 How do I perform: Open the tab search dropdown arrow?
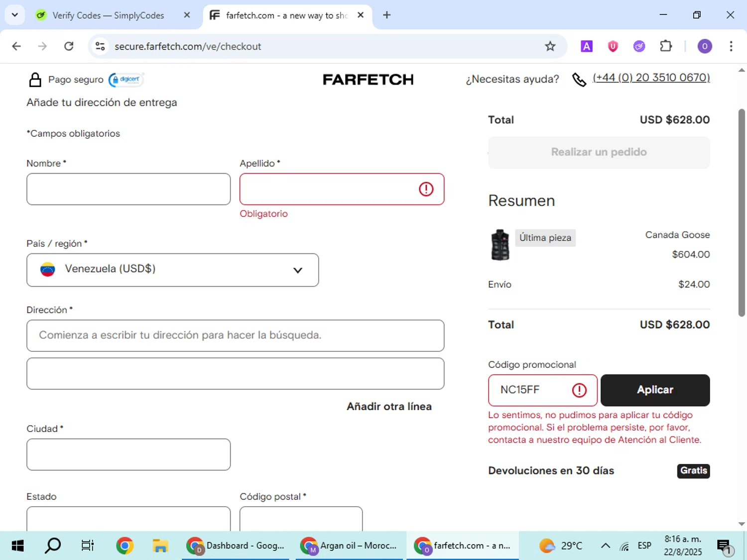click(15, 15)
